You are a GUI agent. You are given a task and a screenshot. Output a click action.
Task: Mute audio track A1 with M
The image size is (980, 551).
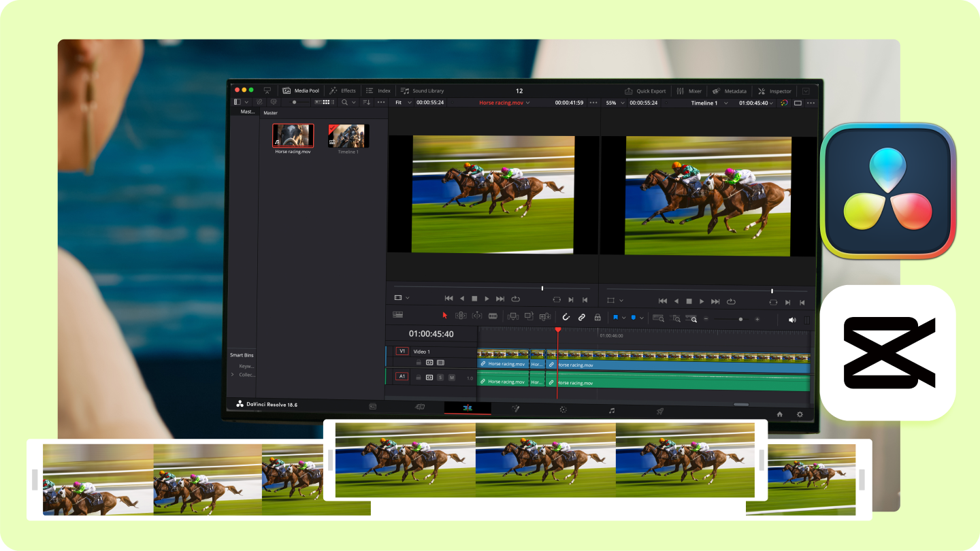coord(451,377)
